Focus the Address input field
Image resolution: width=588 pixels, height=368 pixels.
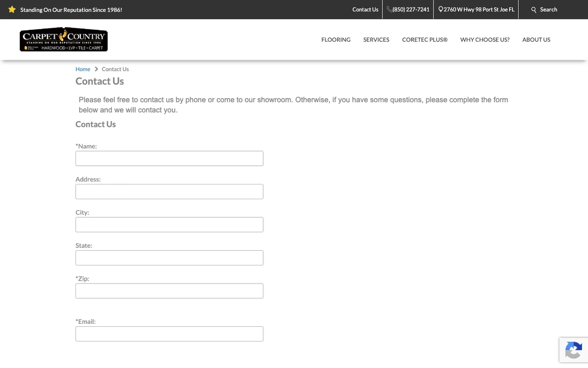pos(169,191)
